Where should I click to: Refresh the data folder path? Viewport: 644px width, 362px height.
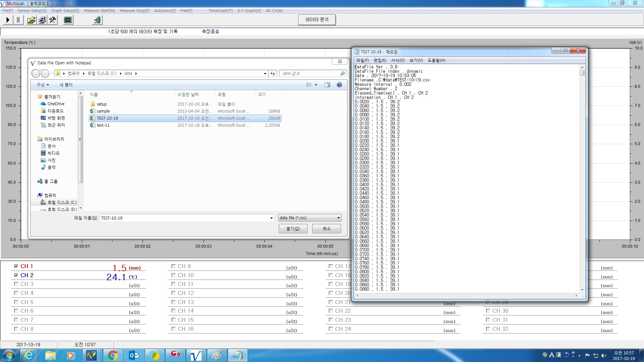pyautogui.click(x=273, y=73)
